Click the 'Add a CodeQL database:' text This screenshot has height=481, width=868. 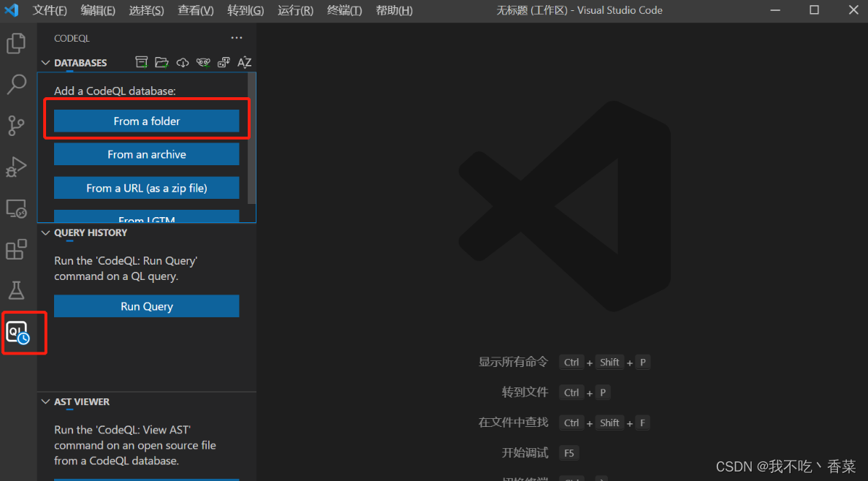pyautogui.click(x=115, y=91)
